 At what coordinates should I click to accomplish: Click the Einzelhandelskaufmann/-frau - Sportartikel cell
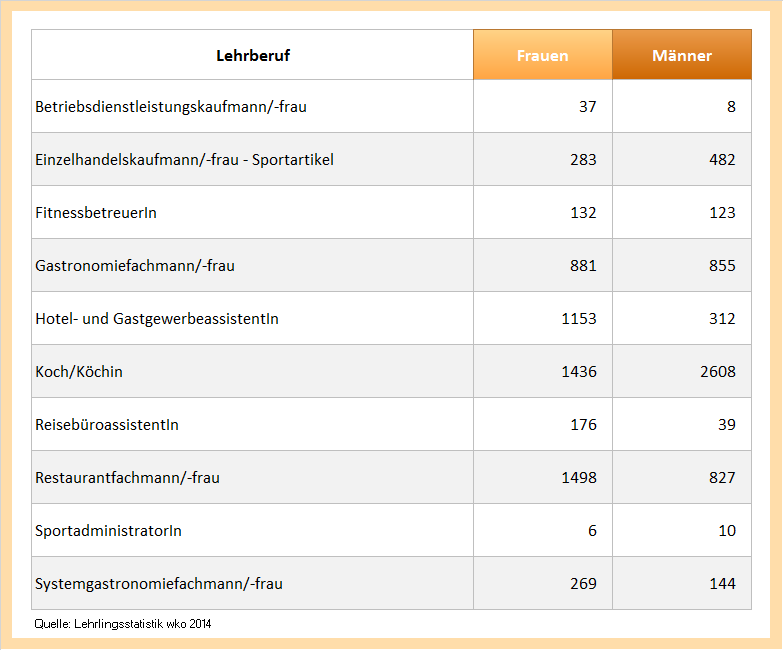(185, 159)
